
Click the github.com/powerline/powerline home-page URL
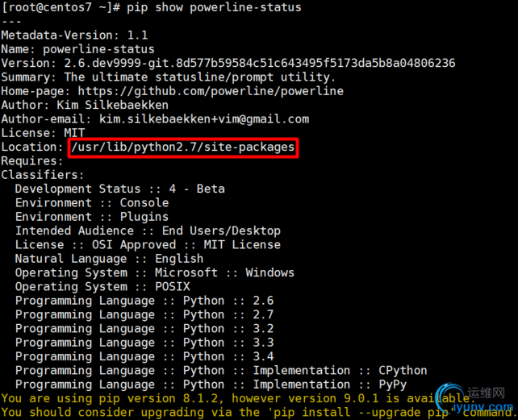pyautogui.click(x=211, y=91)
